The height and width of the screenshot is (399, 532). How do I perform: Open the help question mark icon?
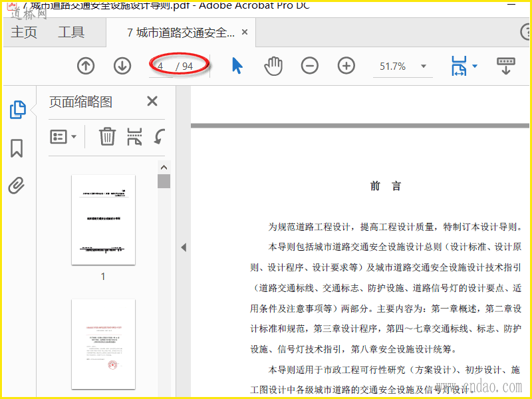pos(525,32)
